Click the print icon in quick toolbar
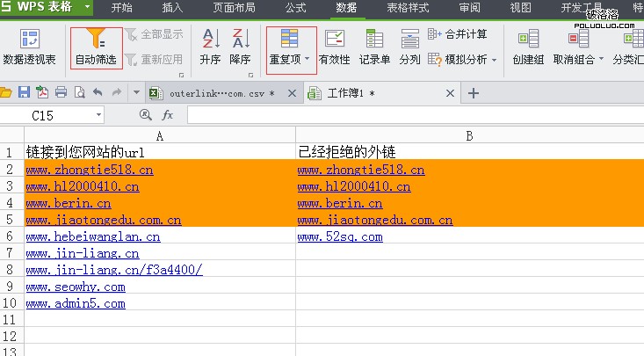 62,92
